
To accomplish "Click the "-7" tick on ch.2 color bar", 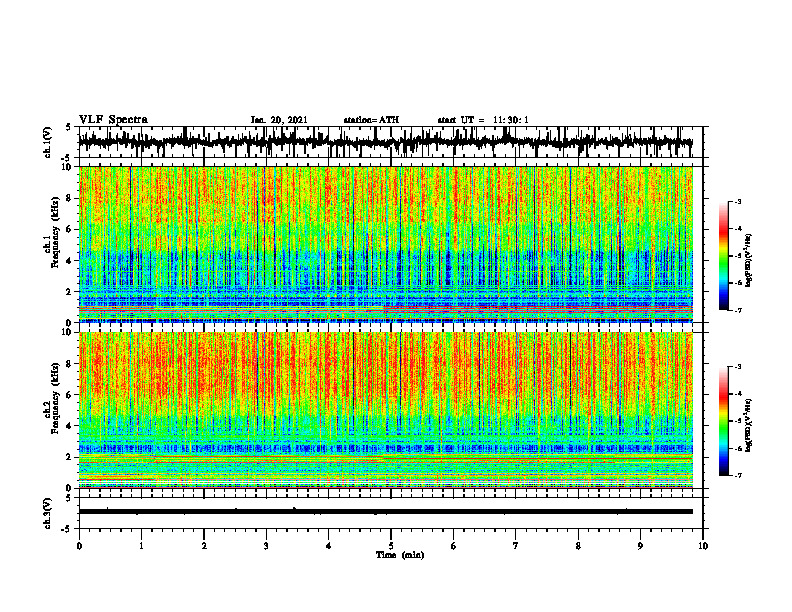I will point(738,476).
